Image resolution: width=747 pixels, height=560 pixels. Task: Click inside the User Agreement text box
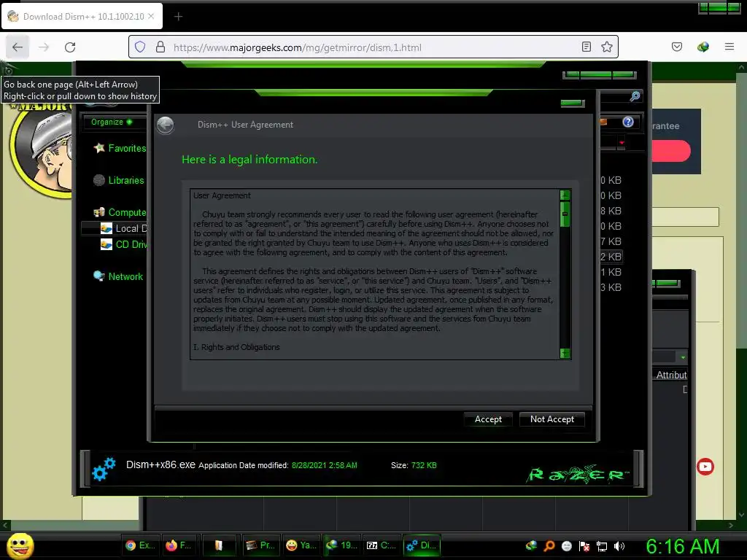coord(375,274)
